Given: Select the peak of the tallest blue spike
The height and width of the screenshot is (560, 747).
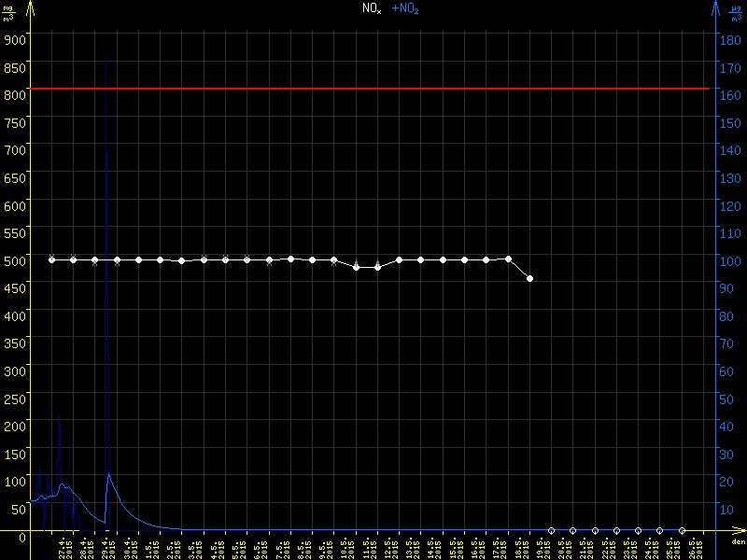Looking at the screenshot, I should click(106, 151).
